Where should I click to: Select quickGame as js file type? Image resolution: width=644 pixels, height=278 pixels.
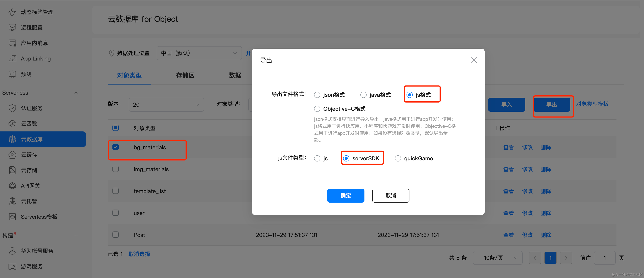[398, 159]
